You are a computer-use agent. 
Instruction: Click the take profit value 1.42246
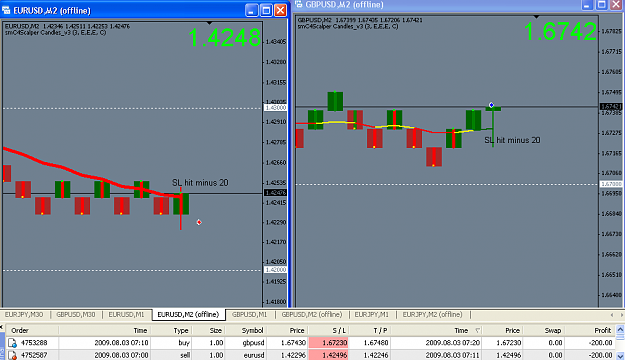[376, 355]
